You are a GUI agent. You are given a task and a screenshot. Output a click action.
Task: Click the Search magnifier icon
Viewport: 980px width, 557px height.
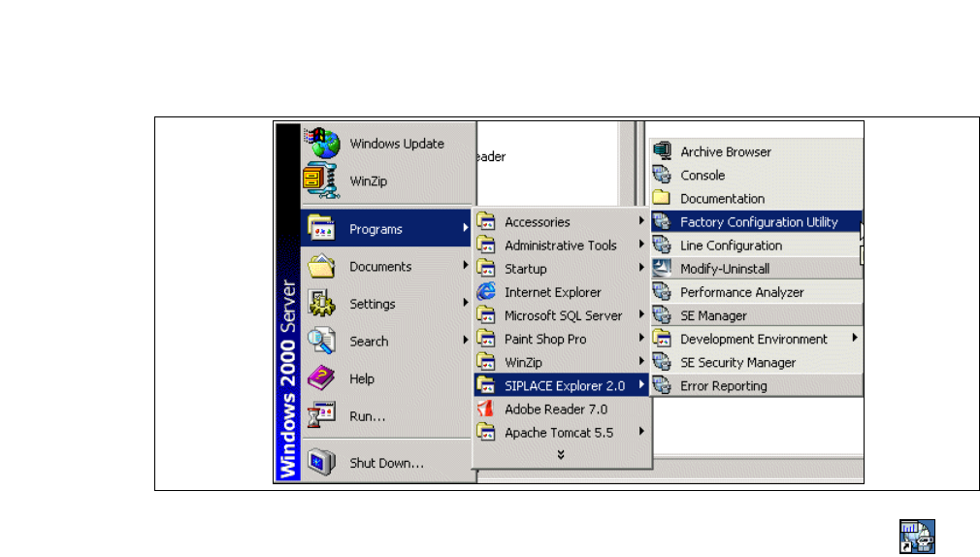[321, 341]
